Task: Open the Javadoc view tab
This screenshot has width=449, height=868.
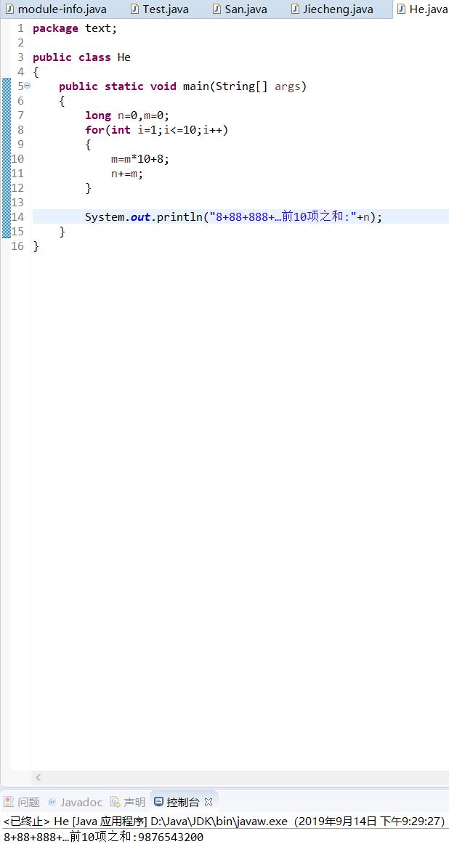Action: tap(75, 802)
